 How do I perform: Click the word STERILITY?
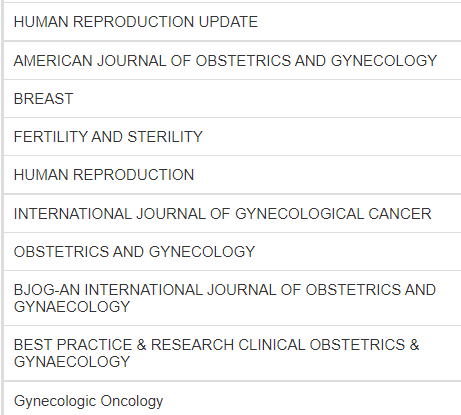(165, 137)
